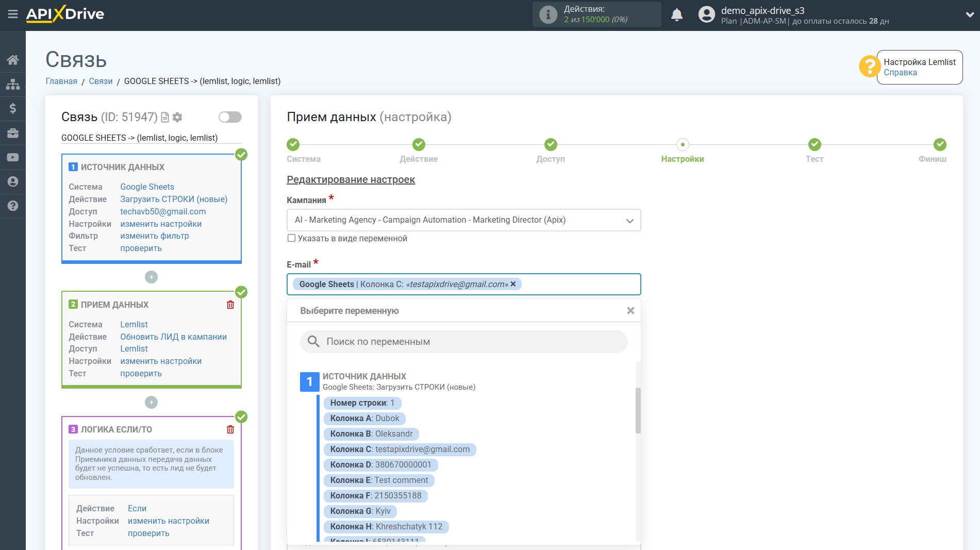This screenshot has width=980, height=550.
Task: Click the search magnifier icon
Action: click(x=313, y=341)
